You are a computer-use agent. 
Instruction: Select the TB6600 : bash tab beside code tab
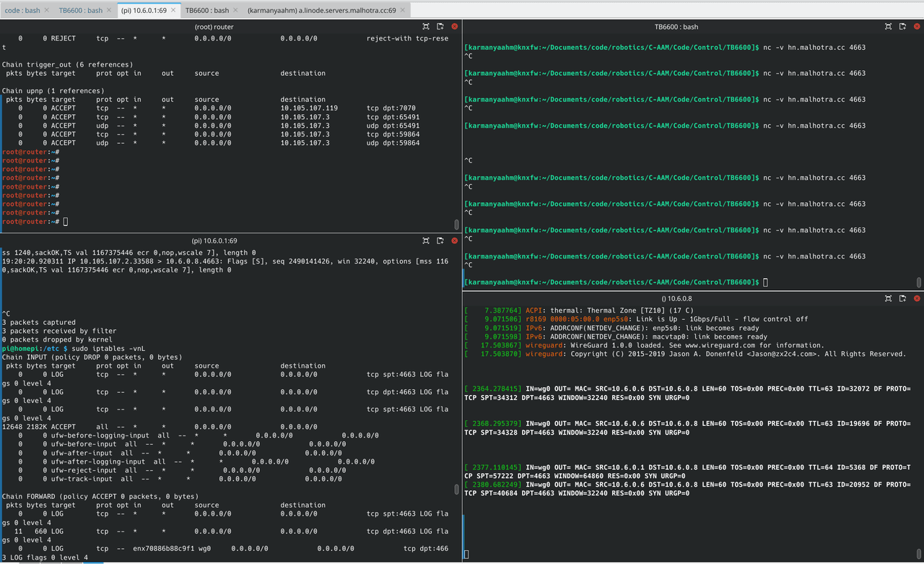click(x=80, y=10)
